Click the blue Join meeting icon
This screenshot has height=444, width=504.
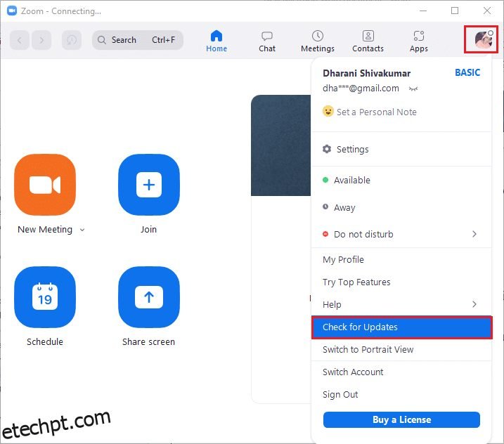pos(149,185)
